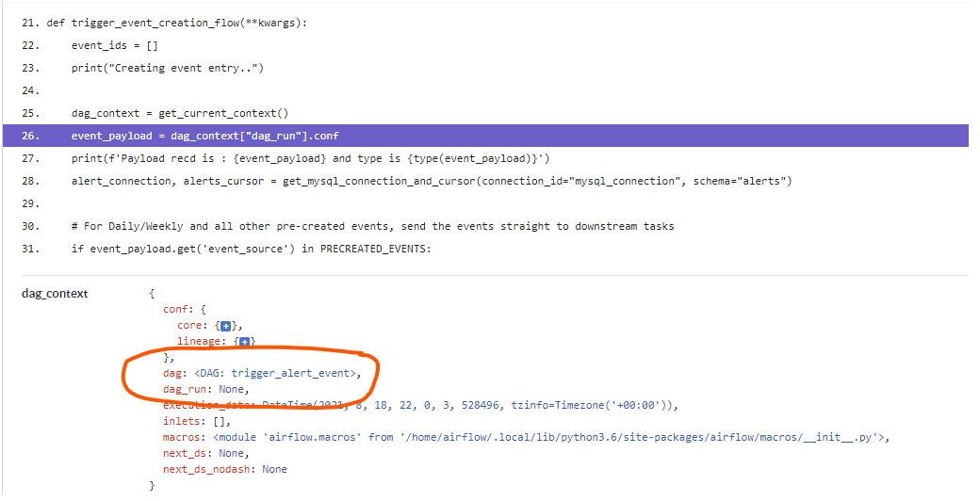Expand the core object plus icon
This screenshot has height=501, width=980.
point(225,326)
